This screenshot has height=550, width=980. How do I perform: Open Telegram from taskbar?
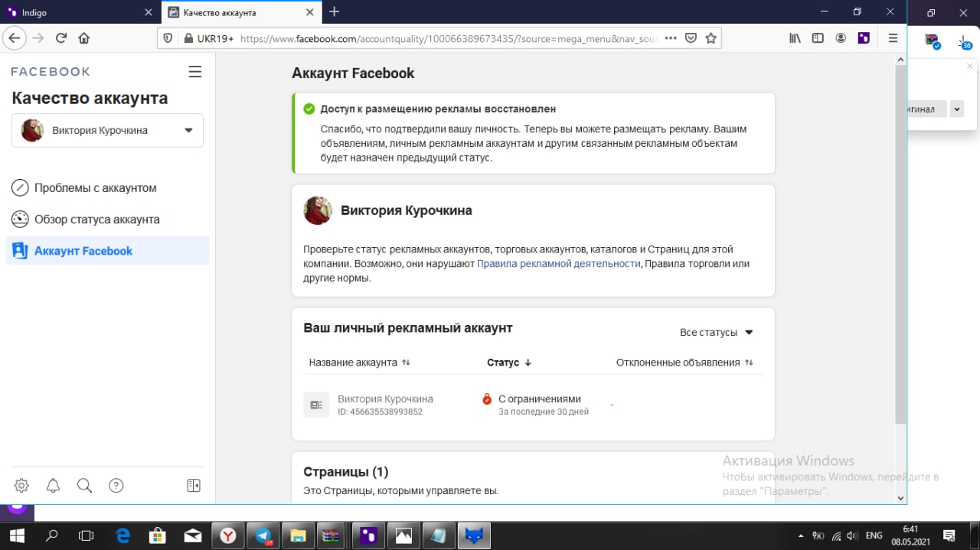pos(263,535)
